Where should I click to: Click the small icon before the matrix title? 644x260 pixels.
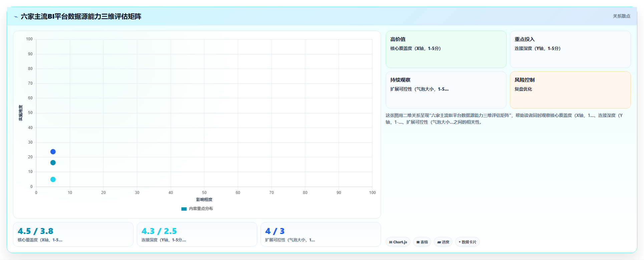[x=16, y=17]
